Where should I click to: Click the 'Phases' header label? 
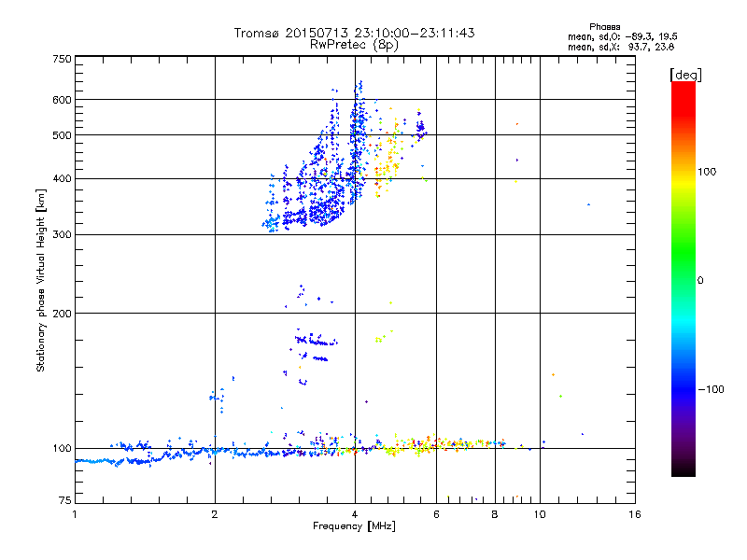click(x=604, y=27)
